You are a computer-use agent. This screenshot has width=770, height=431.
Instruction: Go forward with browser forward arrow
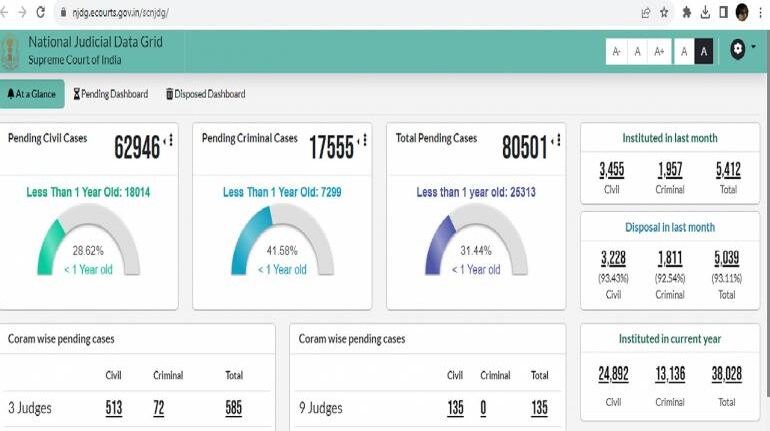(x=22, y=12)
